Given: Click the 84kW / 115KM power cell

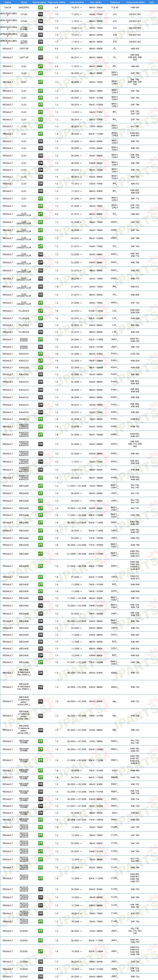Looking at the screenshot, I should 96,777.
